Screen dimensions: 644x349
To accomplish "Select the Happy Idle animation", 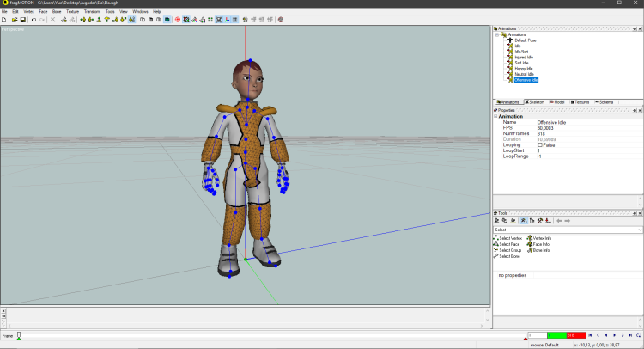I will coord(524,69).
